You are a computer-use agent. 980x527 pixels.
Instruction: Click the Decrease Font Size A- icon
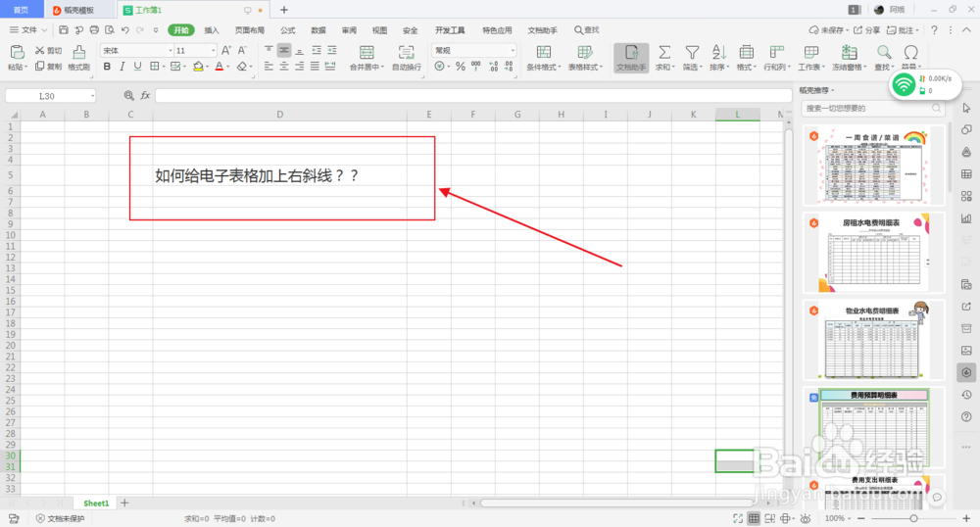tap(242, 51)
